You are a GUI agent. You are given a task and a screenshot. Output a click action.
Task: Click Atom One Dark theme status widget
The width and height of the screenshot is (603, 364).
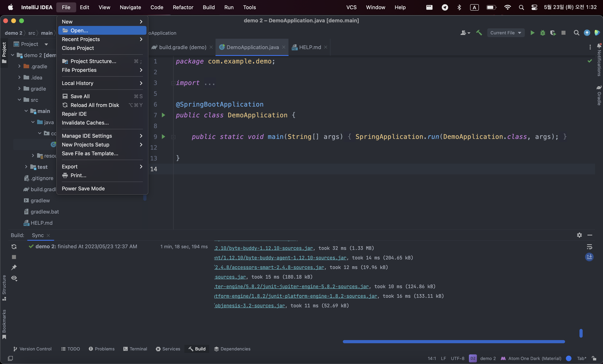[531, 358]
